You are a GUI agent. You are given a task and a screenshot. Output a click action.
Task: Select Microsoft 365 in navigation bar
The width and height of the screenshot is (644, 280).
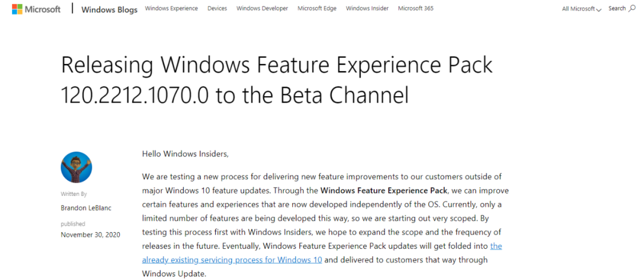pyautogui.click(x=416, y=8)
